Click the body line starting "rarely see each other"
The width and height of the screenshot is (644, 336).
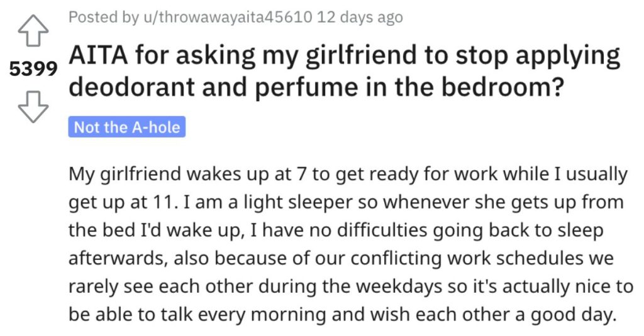pyautogui.click(x=351, y=286)
